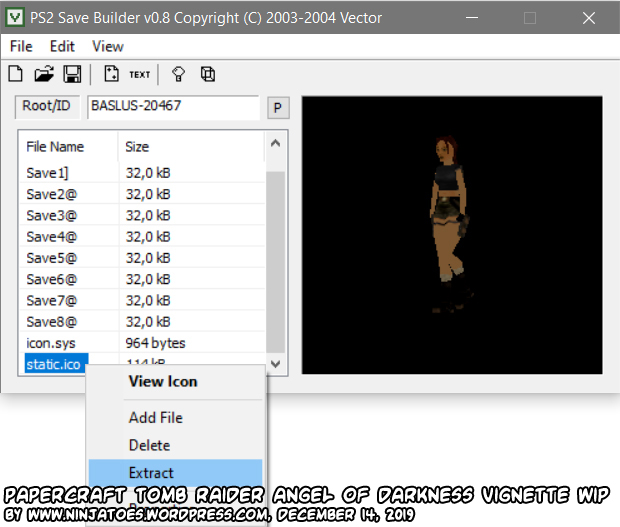Open the View menu
Screen dimensions: 620x527
click(x=108, y=46)
